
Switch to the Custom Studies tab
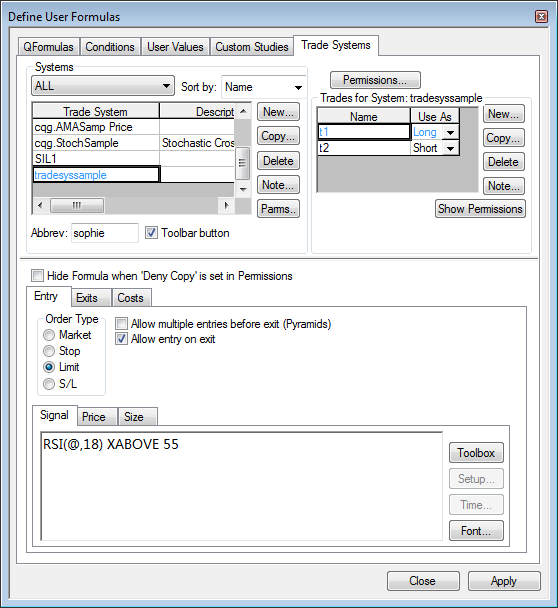coord(252,47)
